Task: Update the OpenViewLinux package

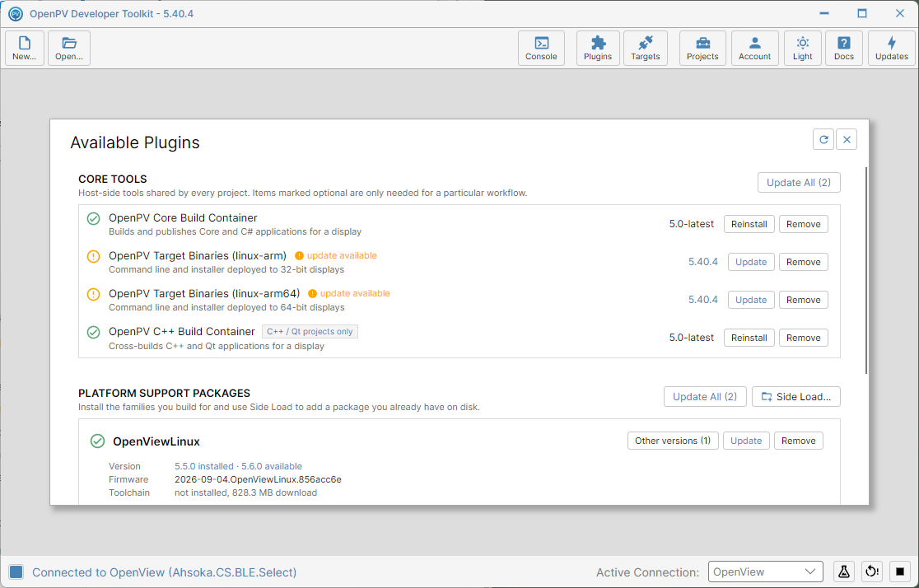Action: tap(745, 441)
